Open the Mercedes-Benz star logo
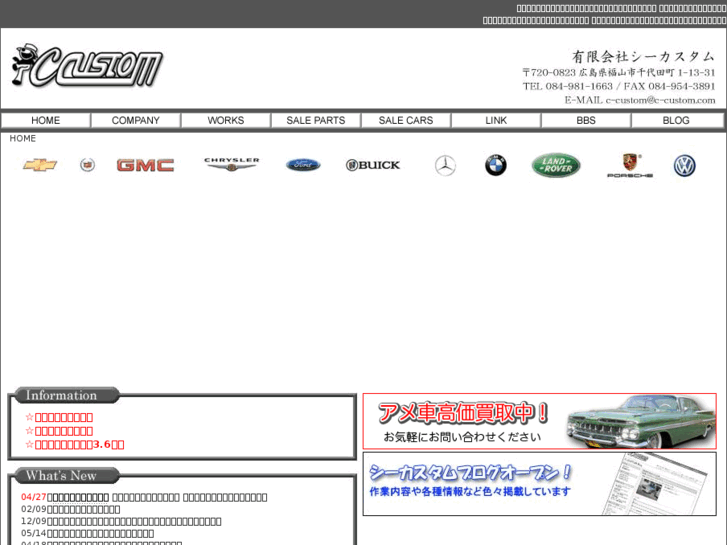Image resolution: width=727 pixels, height=545 pixels. 445,166
